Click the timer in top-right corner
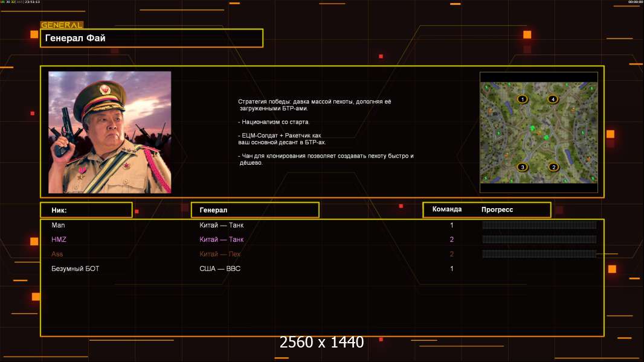 pyautogui.click(x=635, y=2)
